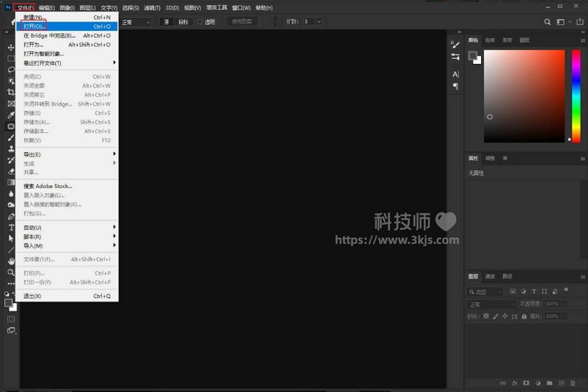588x392 pixels.
Task: Click the Share icon at top right
Action: coord(579,22)
